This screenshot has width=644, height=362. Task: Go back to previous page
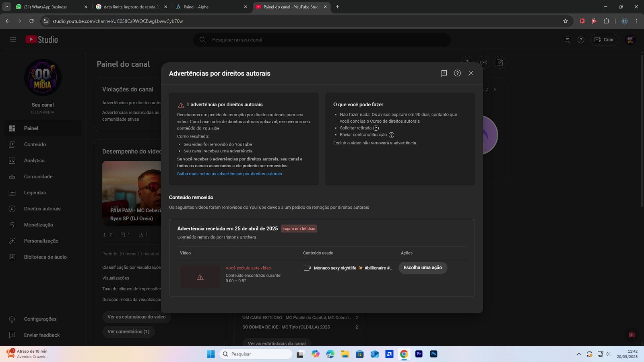(x=7, y=21)
